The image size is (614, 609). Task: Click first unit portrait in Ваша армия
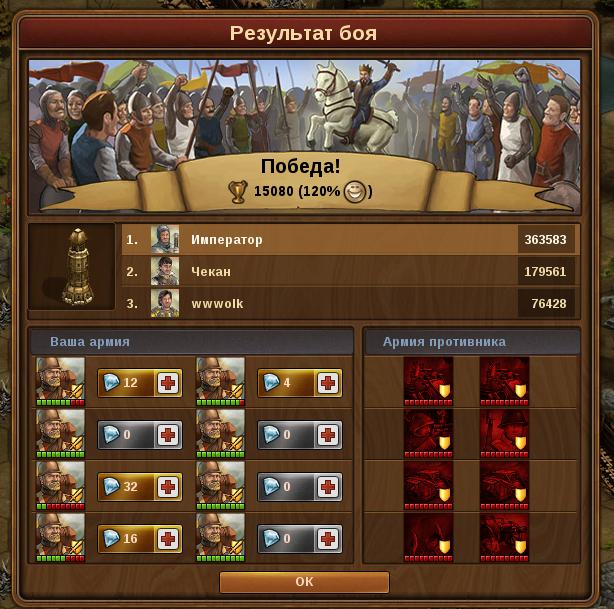point(60,382)
